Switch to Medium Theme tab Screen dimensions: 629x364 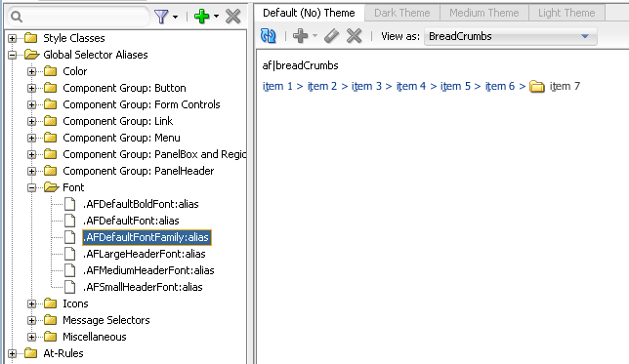(484, 13)
